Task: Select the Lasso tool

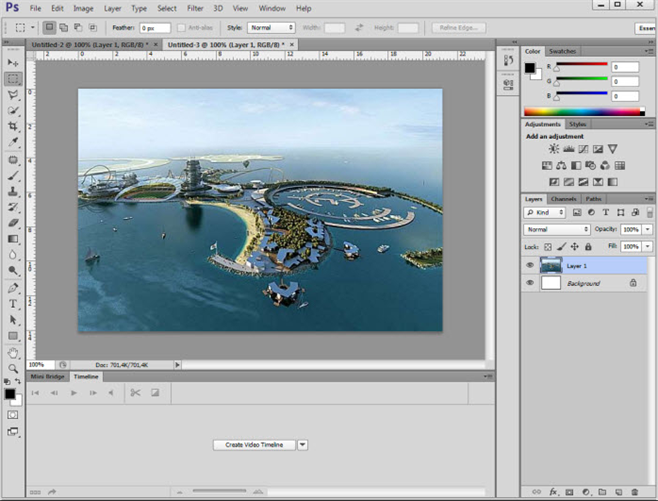Action: (x=13, y=94)
